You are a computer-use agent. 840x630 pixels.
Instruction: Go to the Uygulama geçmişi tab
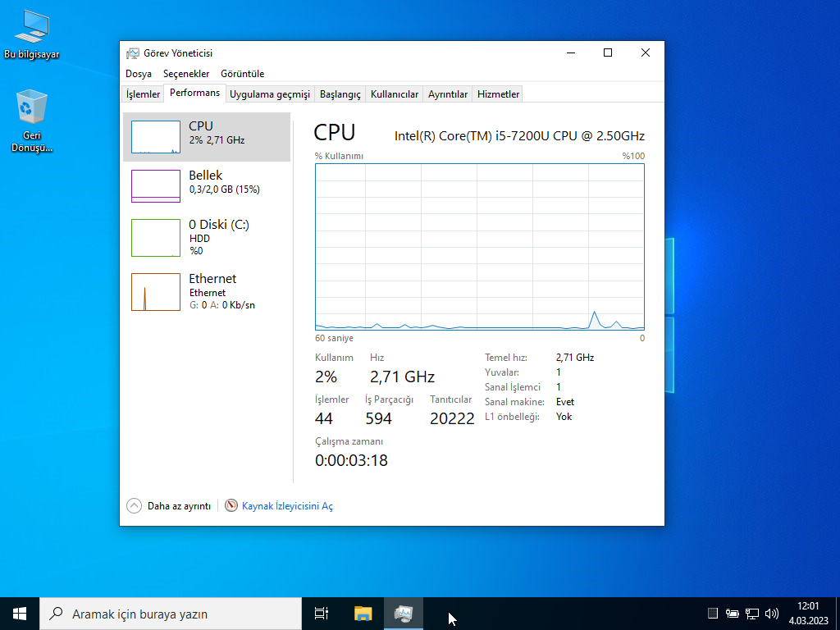tap(270, 94)
